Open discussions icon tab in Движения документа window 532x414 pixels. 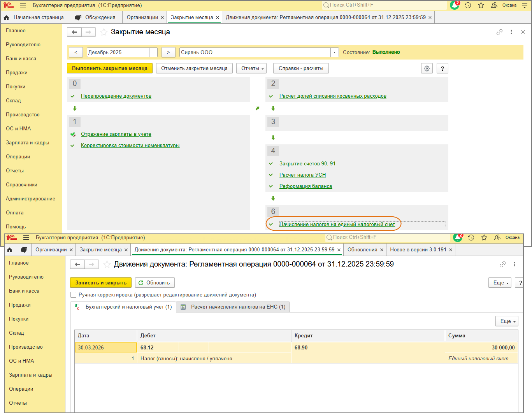pyautogui.click(x=24, y=250)
